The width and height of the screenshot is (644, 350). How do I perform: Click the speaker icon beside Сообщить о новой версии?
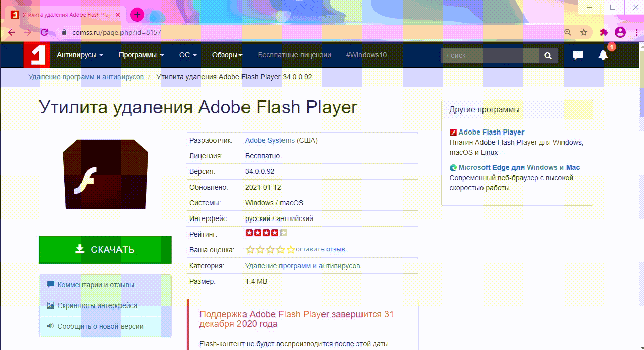click(50, 326)
